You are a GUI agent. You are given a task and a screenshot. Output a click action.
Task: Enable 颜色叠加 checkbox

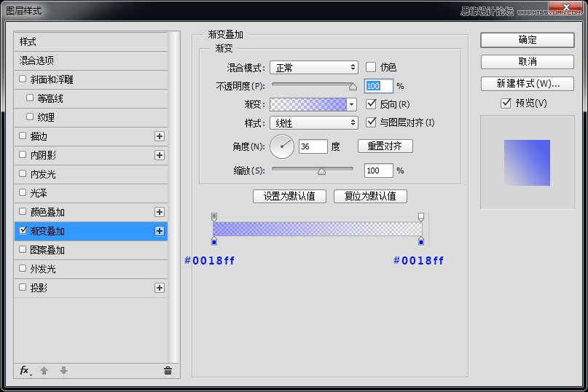click(23, 211)
